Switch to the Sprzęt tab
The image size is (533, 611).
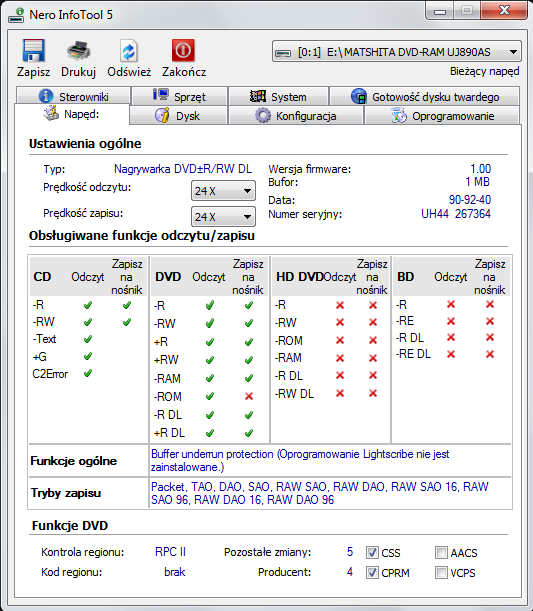[180, 96]
